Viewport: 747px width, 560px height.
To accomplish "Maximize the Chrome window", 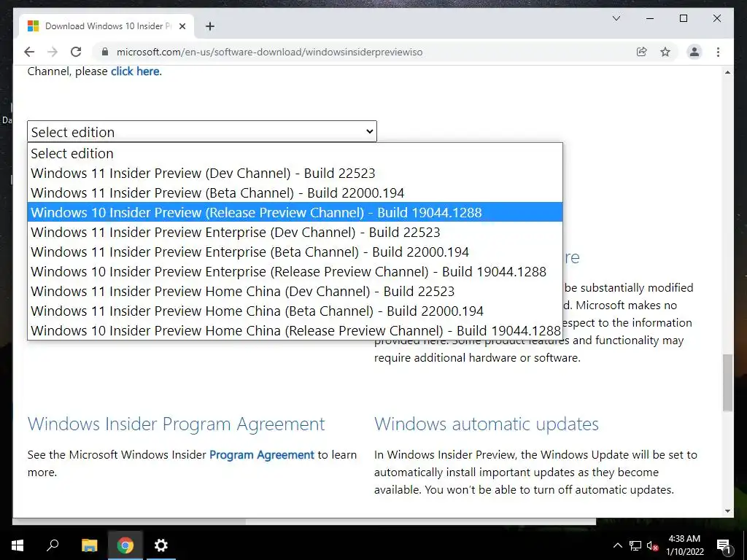I will tap(683, 18).
